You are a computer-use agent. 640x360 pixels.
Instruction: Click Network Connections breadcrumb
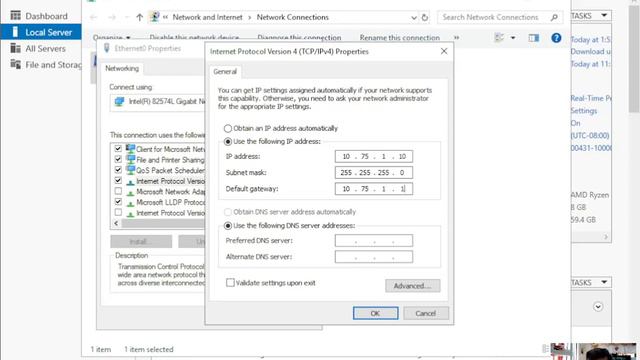pyautogui.click(x=292, y=17)
